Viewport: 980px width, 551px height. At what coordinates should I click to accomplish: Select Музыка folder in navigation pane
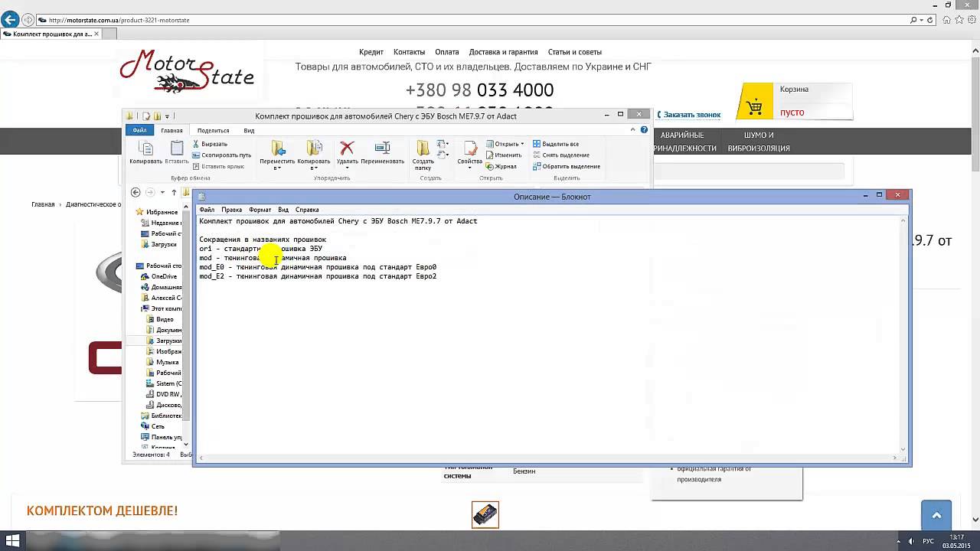[162, 362]
